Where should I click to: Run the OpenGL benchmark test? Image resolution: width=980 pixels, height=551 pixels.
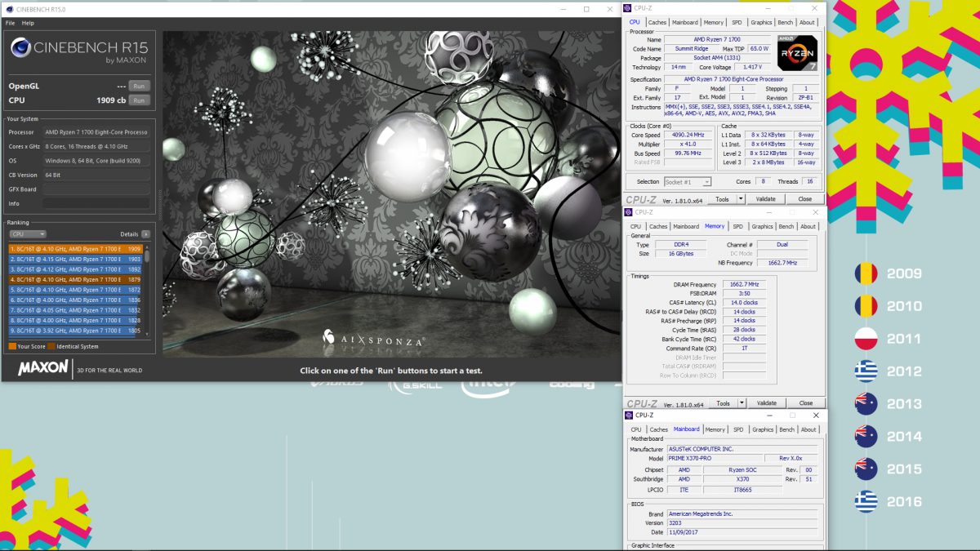point(140,86)
